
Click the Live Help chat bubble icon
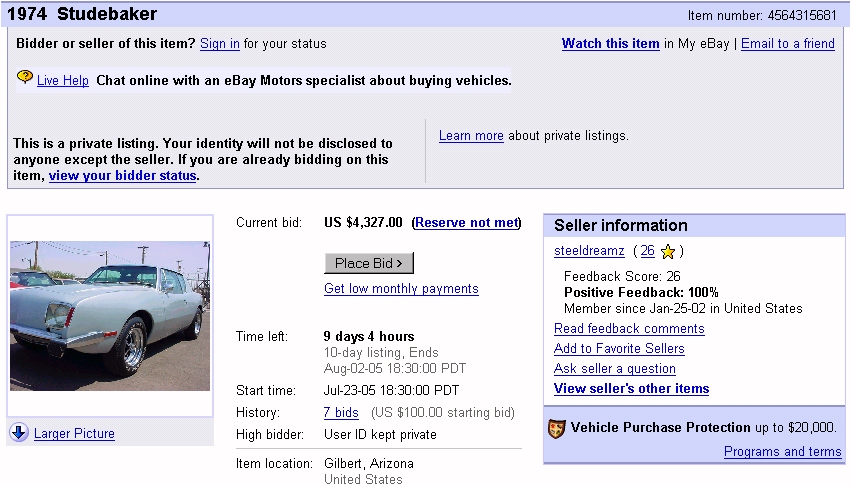[x=25, y=78]
